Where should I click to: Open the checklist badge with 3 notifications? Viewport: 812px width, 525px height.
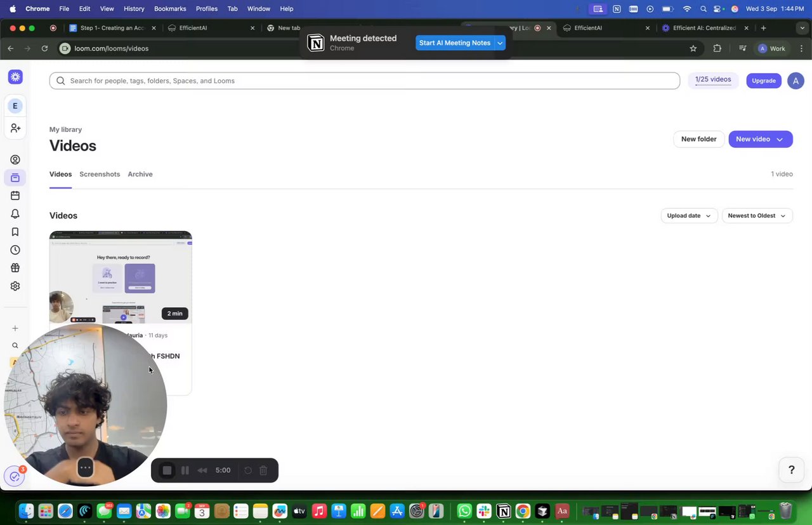(x=15, y=475)
